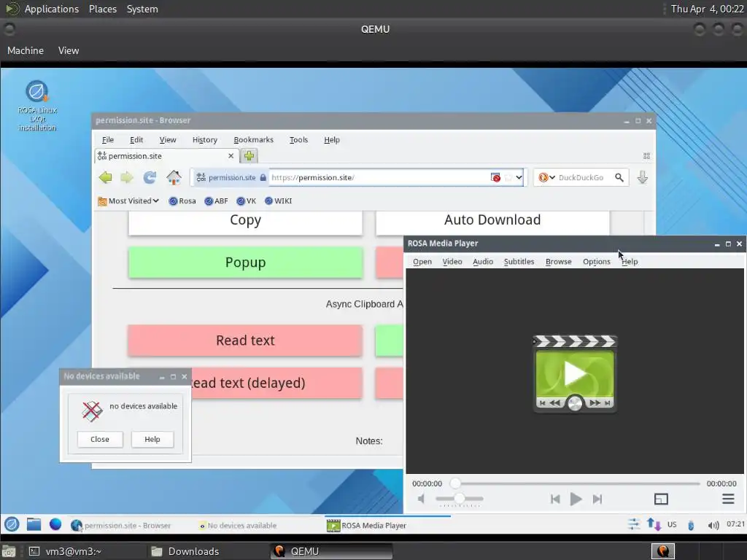Click the large play logo in player
Image resolution: width=747 pixels, height=560 pixels.
coord(575,374)
